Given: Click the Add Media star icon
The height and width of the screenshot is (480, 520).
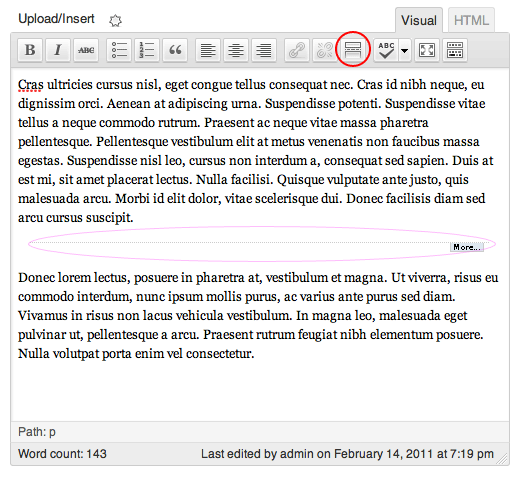Looking at the screenshot, I should (115, 21).
